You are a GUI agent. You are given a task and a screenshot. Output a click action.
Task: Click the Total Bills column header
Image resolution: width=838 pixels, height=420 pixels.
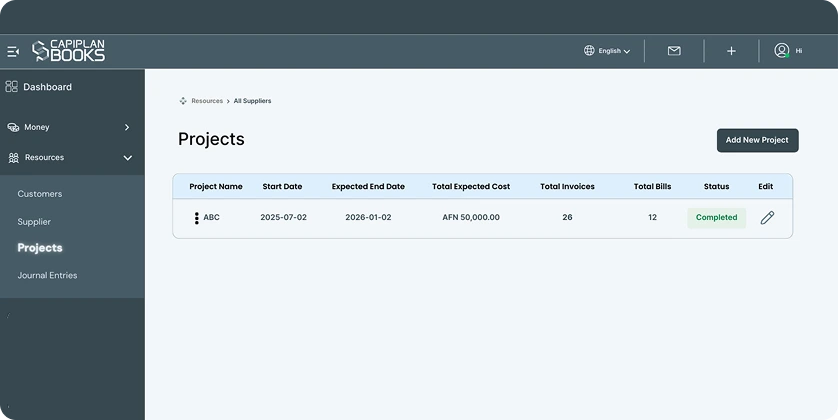(653, 186)
